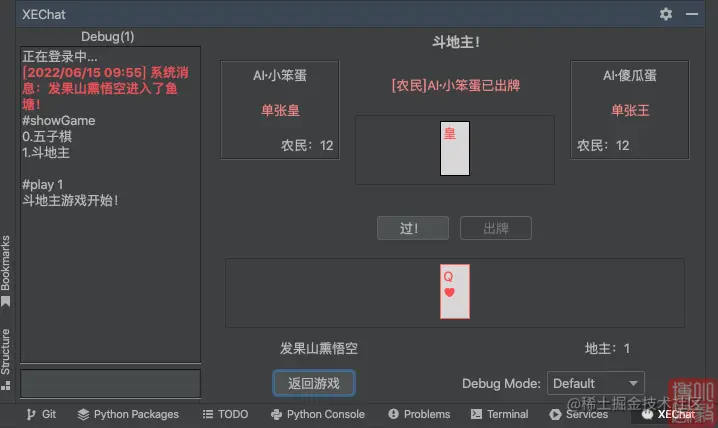Screen dimensions: 718x428
Task: Open the Bookmarks side panel
Action: (5, 270)
